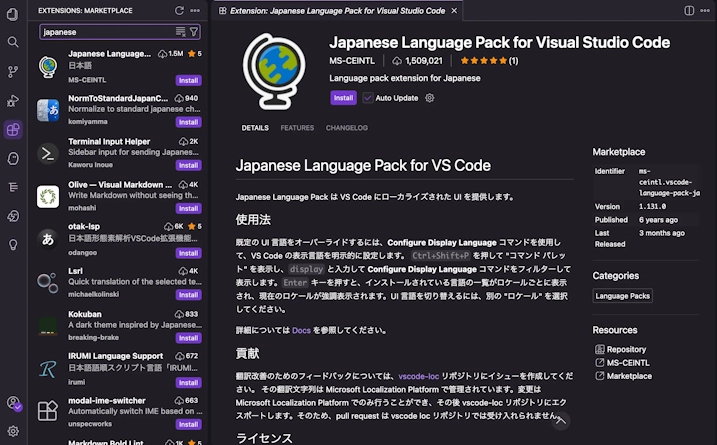Install Japanese Language Pack from the list
Viewport: 717px width, 445px height.
pyautogui.click(x=188, y=80)
